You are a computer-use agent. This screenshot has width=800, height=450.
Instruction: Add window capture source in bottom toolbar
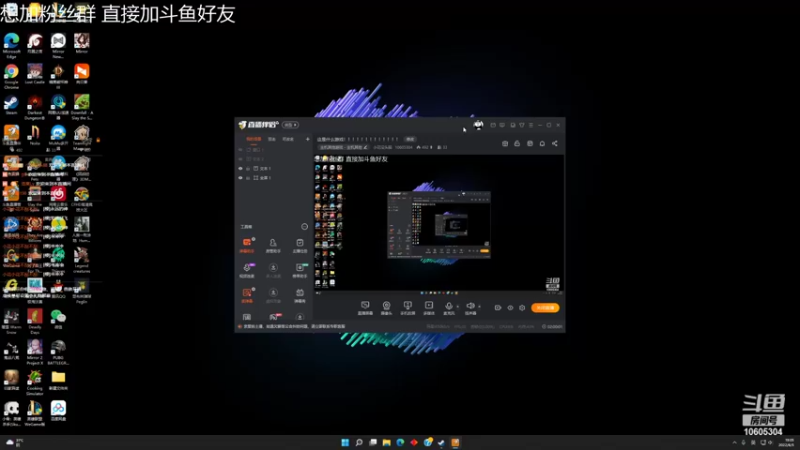(x=407, y=307)
